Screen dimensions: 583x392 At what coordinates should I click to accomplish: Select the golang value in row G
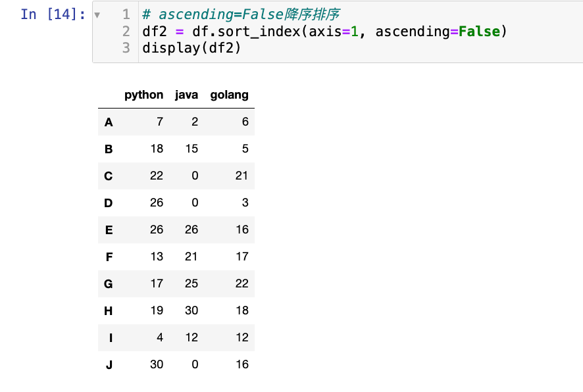(x=242, y=283)
